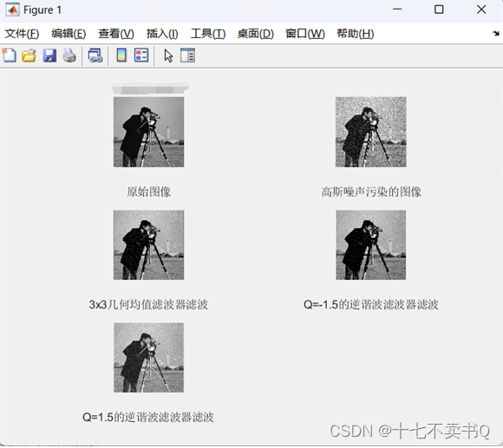Click the MATLAB logo in title bar

12,10
